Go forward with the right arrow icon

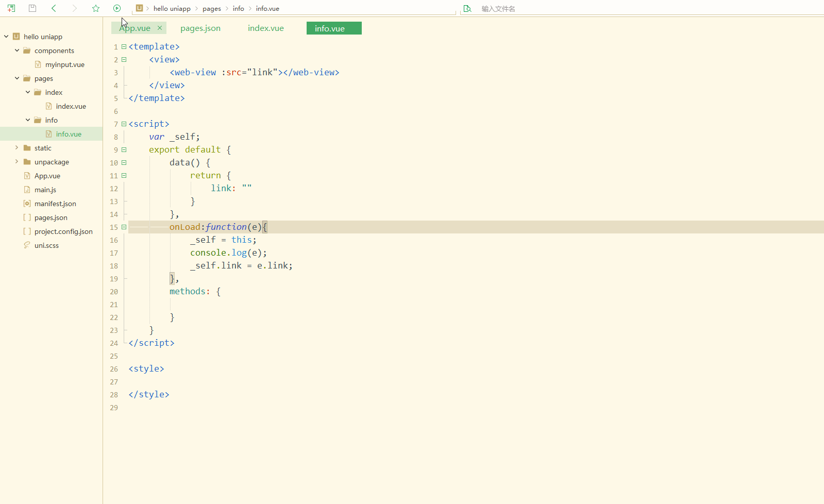(75, 8)
